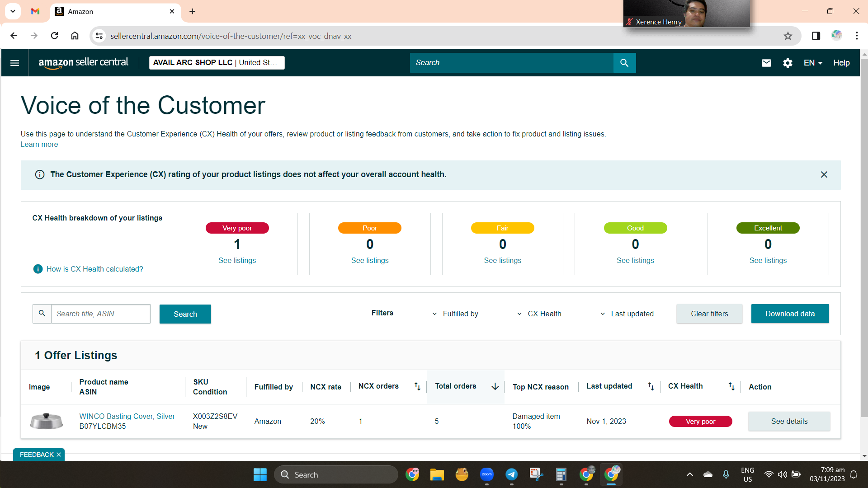Open Zoom from the taskbar
868x488 pixels.
(x=487, y=474)
